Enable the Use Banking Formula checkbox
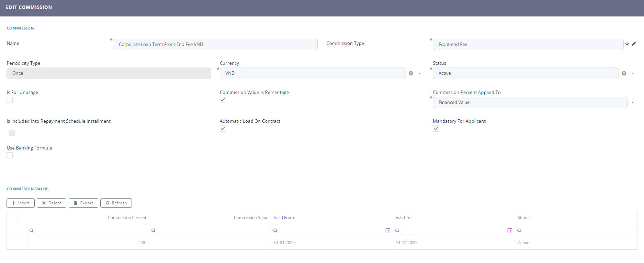Viewport: 644px width, 263px height. point(10,155)
